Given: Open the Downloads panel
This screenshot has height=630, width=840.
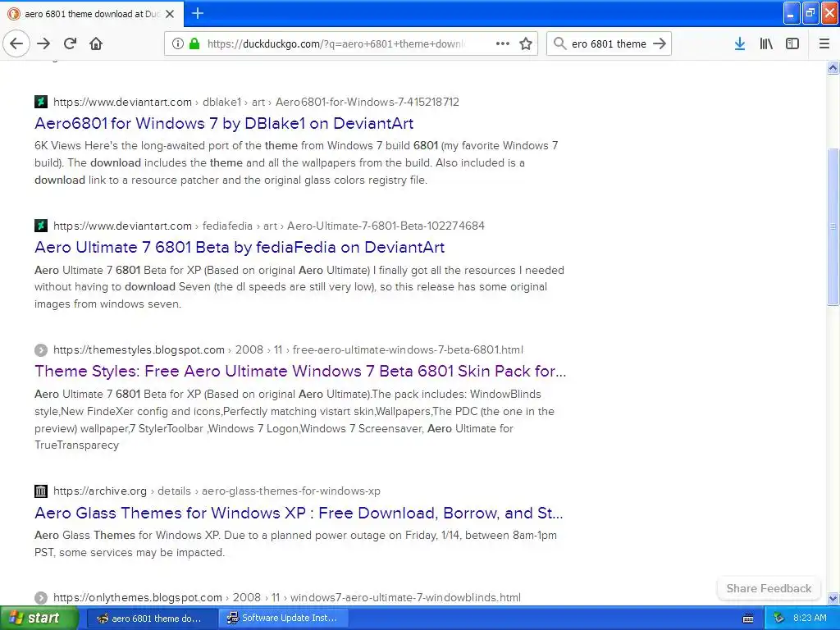Looking at the screenshot, I should [x=740, y=44].
